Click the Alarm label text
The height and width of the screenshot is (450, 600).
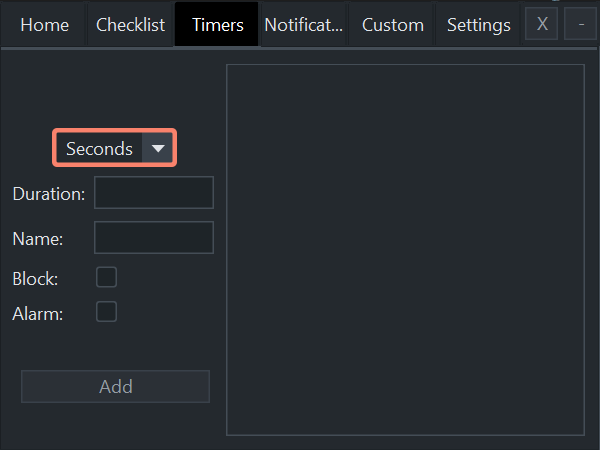click(38, 314)
